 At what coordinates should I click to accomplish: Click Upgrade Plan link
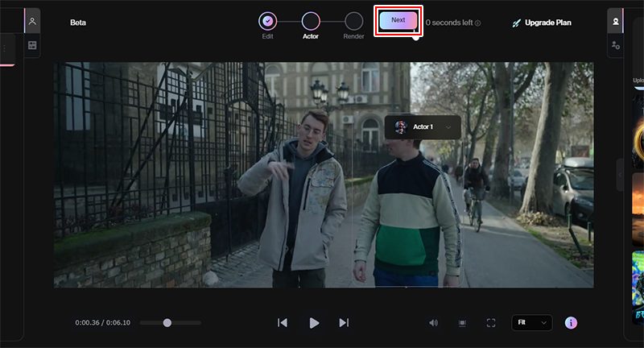(541, 23)
